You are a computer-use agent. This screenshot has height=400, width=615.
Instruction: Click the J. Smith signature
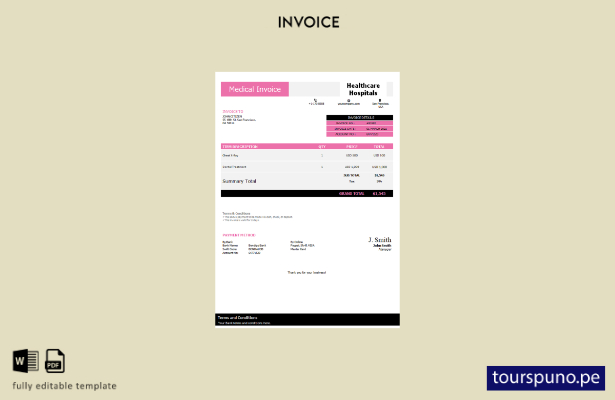(380, 240)
